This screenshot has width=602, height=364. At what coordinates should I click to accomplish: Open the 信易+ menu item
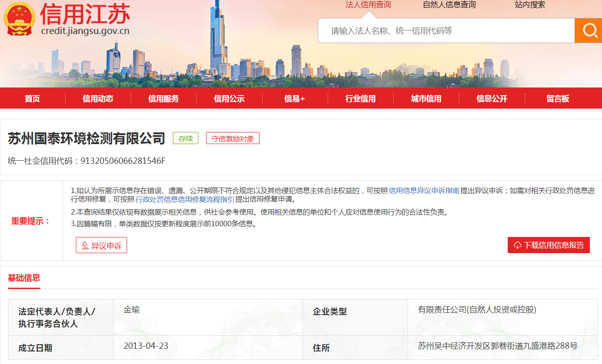coord(294,99)
